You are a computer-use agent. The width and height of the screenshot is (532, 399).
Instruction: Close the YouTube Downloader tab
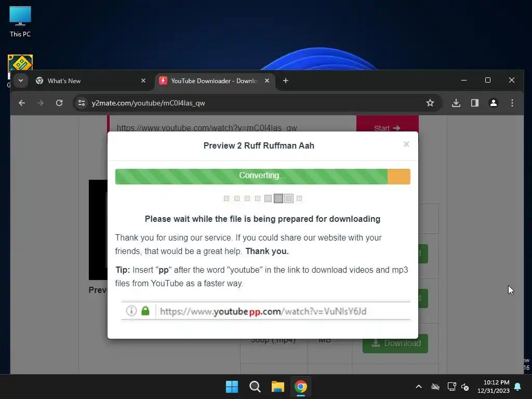pos(267,81)
